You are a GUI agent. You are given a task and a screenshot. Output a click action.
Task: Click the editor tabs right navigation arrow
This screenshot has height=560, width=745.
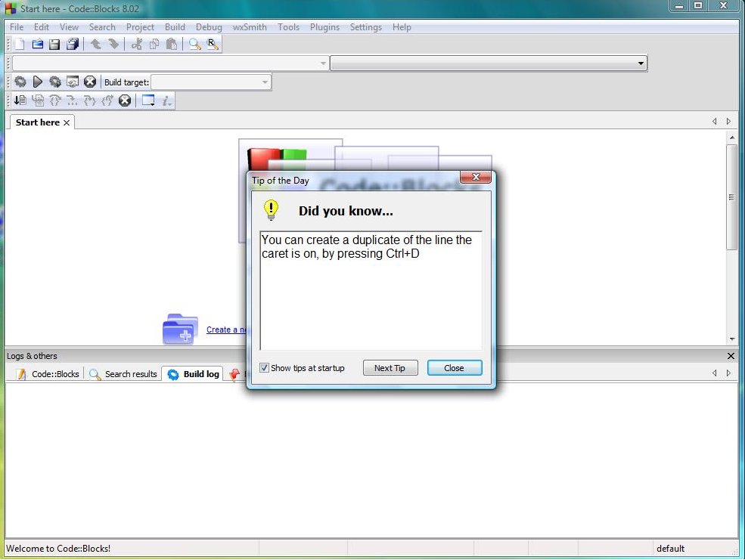click(728, 122)
